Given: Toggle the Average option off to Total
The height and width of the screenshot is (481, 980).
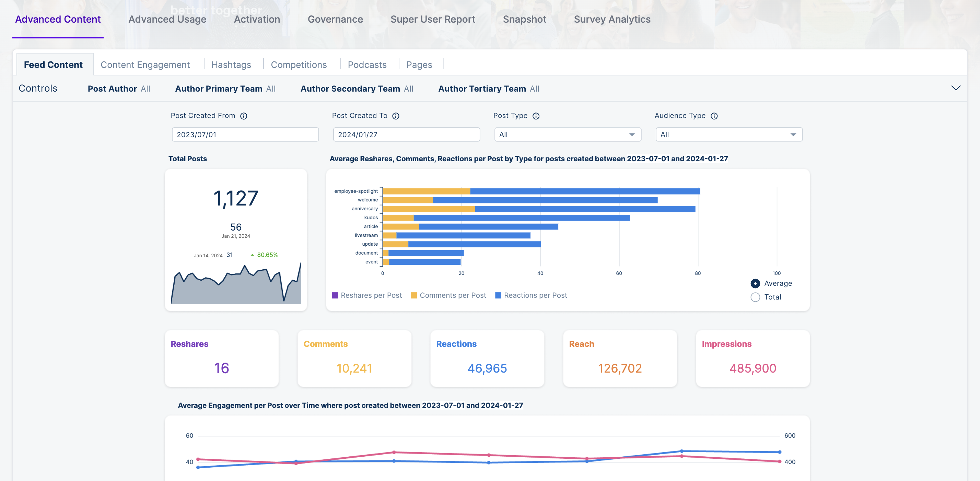Looking at the screenshot, I should click(755, 297).
